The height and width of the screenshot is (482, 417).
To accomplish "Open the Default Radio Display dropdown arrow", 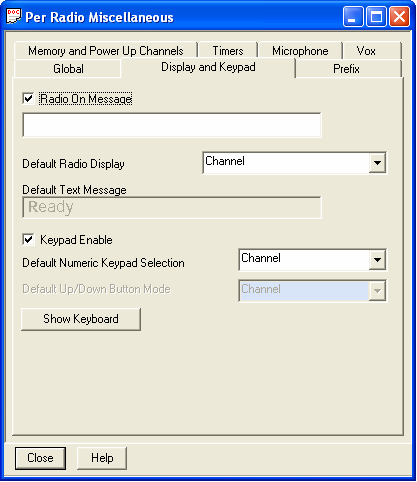I will pyautogui.click(x=377, y=163).
